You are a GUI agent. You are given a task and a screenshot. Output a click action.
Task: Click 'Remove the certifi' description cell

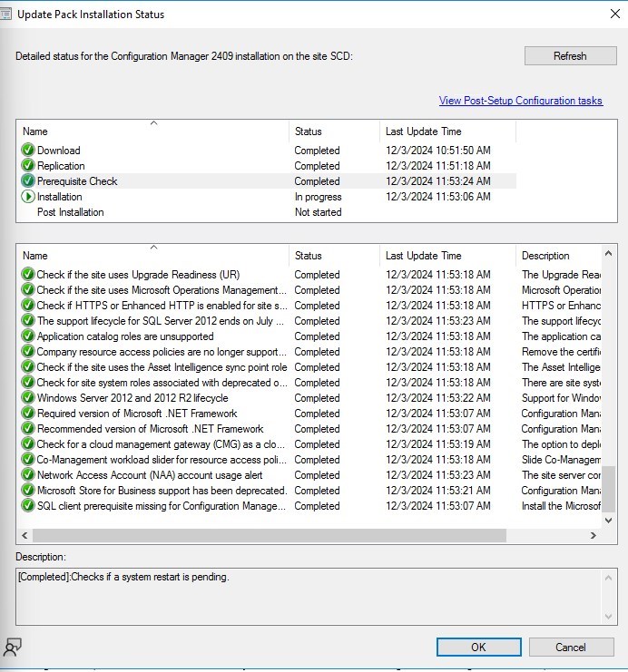[x=561, y=352]
